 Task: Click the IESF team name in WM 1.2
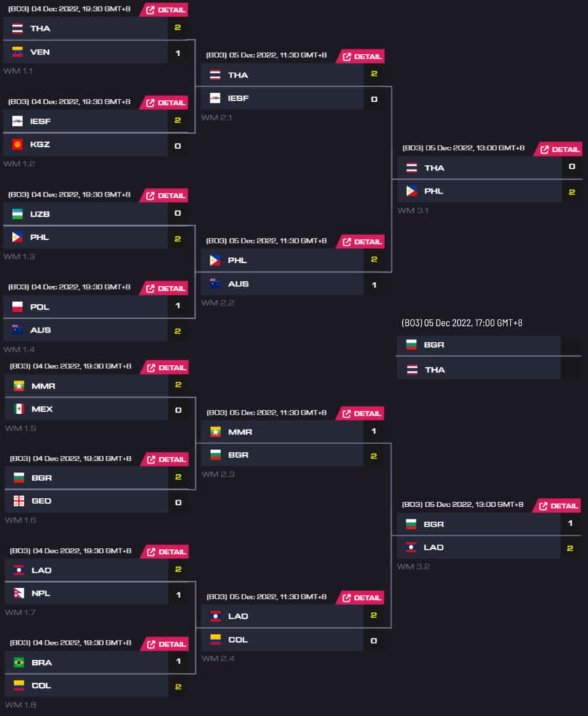tap(38, 121)
